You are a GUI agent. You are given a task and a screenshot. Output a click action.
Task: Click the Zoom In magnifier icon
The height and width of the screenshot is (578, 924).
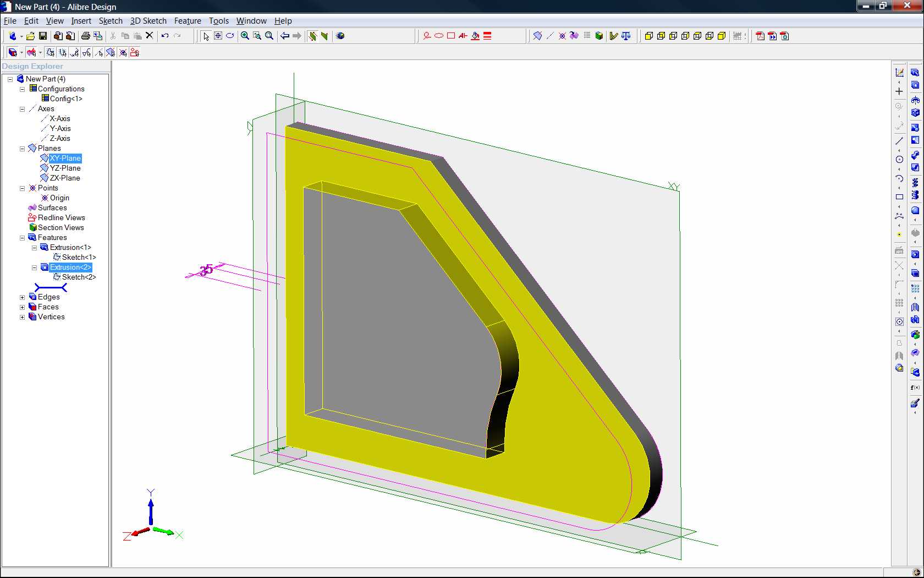(245, 36)
